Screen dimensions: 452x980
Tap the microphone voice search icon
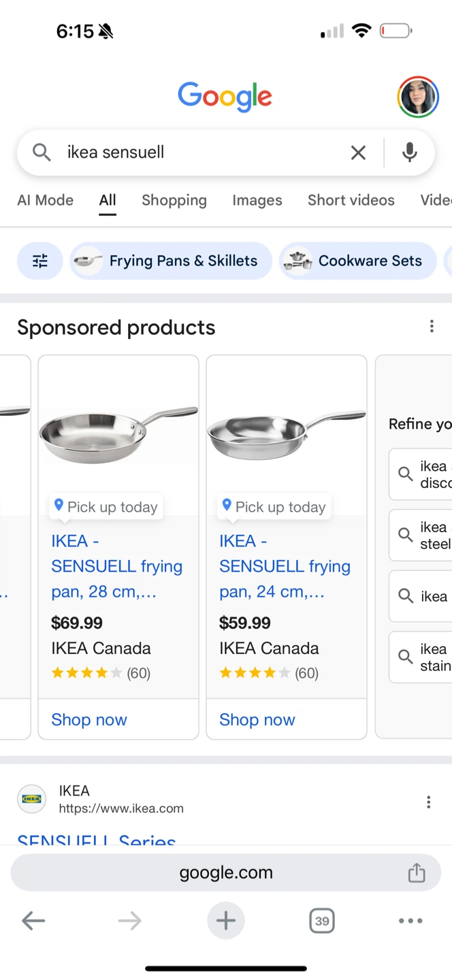pos(409,153)
